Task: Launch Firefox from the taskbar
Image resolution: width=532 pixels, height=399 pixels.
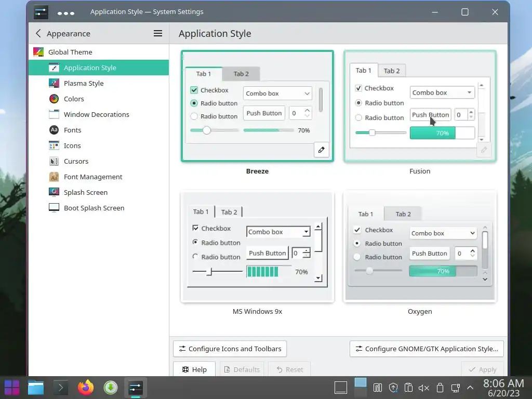Action: [86, 388]
